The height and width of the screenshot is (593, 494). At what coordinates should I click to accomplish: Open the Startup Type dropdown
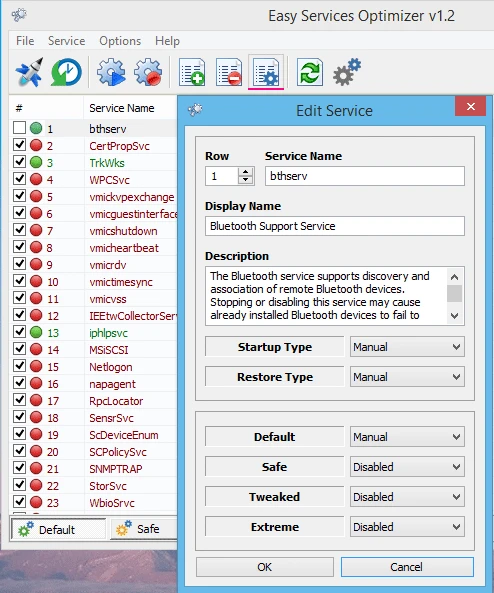click(407, 347)
